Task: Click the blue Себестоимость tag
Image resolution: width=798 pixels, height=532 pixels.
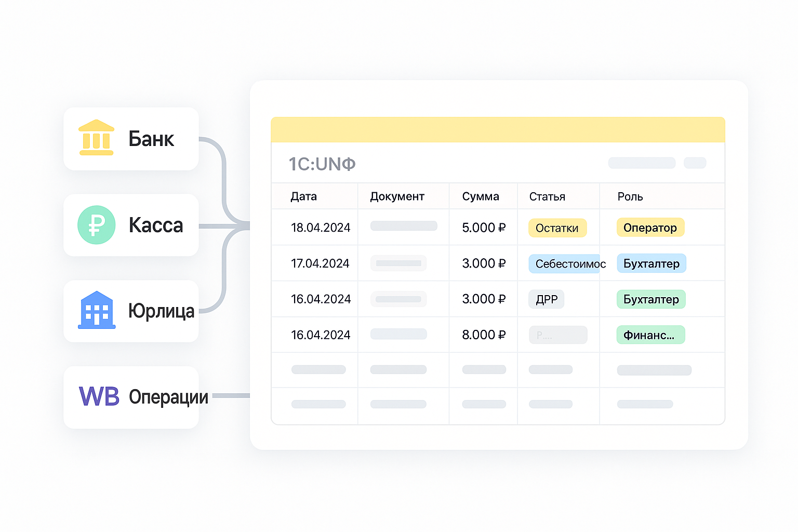Action: [564, 264]
